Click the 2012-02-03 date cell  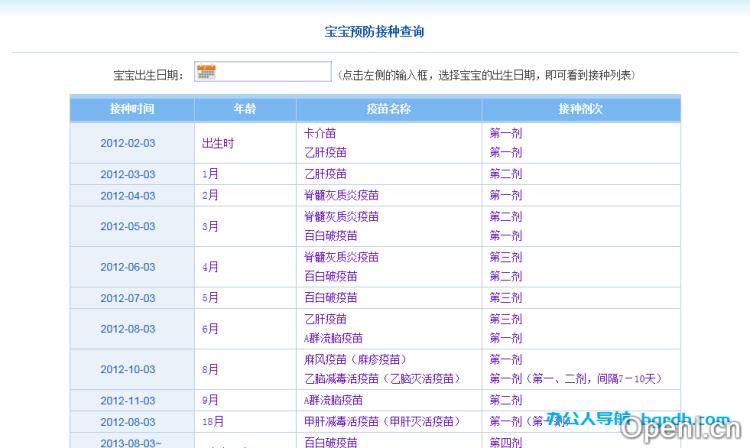[x=128, y=143]
